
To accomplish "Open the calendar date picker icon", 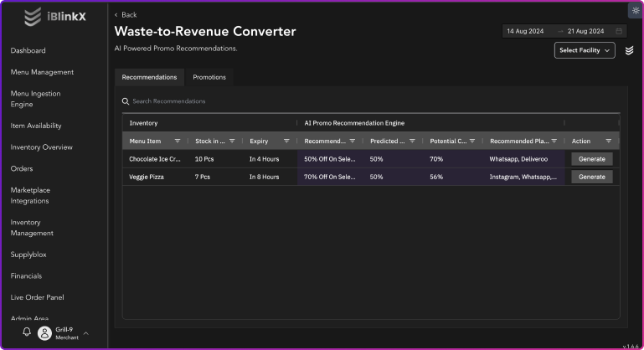I will (x=619, y=31).
